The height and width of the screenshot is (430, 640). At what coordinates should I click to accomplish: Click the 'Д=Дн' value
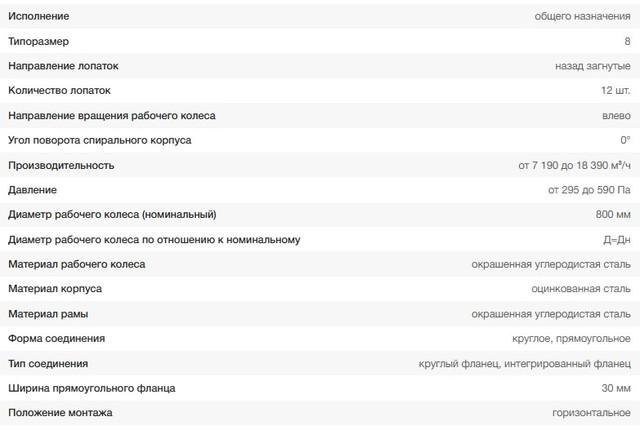[x=617, y=240]
